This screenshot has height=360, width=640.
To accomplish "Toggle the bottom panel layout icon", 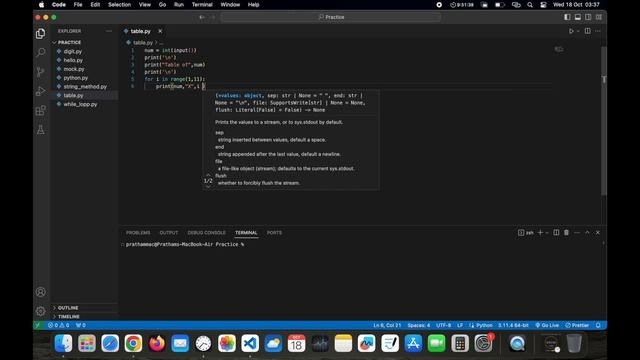I will click(x=578, y=17).
